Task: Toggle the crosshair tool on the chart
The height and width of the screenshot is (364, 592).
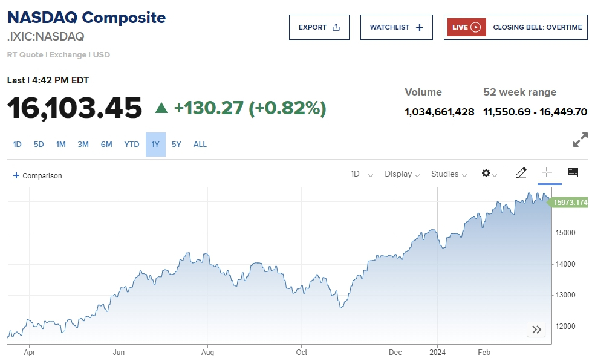Action: click(547, 173)
